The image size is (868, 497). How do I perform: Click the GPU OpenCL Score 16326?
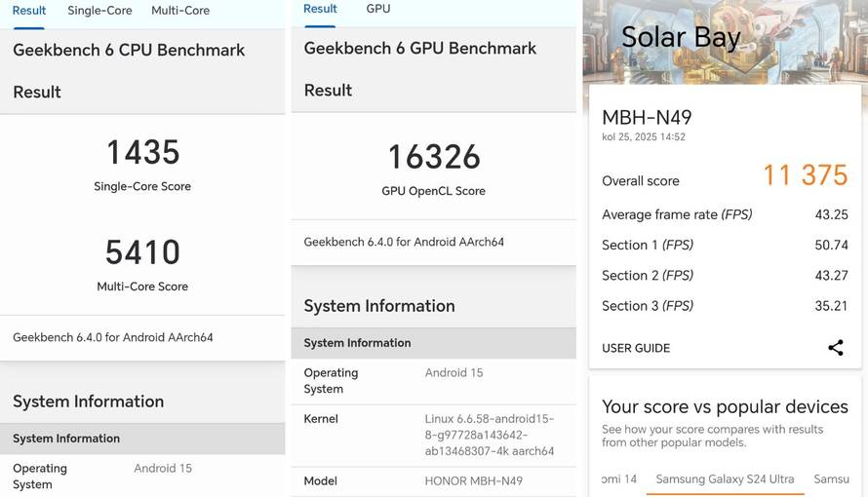pyautogui.click(x=433, y=158)
